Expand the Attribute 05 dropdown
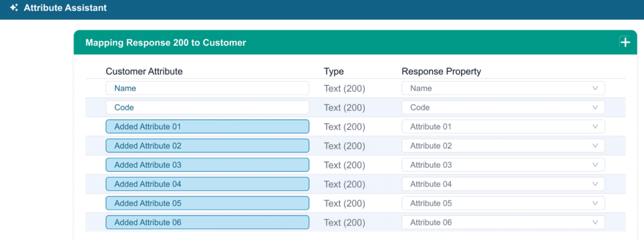Viewport: 644px width, 240px height. pyautogui.click(x=503, y=203)
